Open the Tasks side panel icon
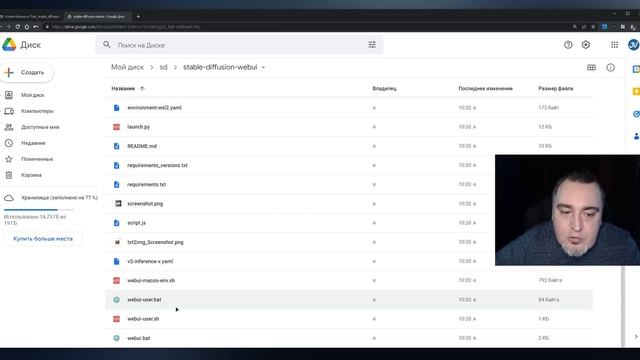640x360 pixels. pyautogui.click(x=636, y=114)
